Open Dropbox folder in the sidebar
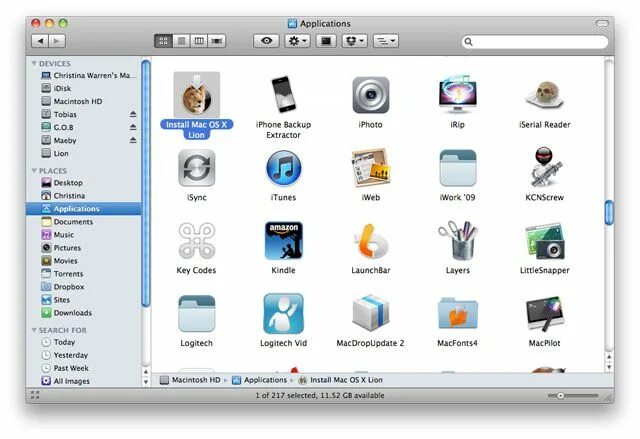 pyautogui.click(x=84, y=287)
